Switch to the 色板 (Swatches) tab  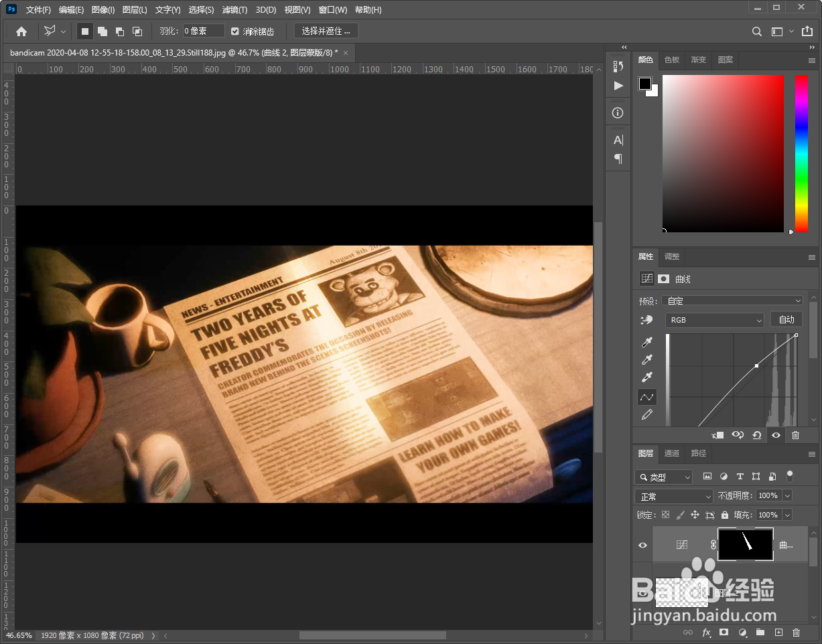coord(672,60)
